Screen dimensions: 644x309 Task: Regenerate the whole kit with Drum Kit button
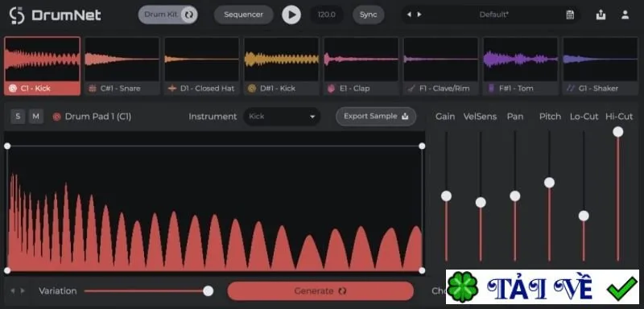coord(167,14)
